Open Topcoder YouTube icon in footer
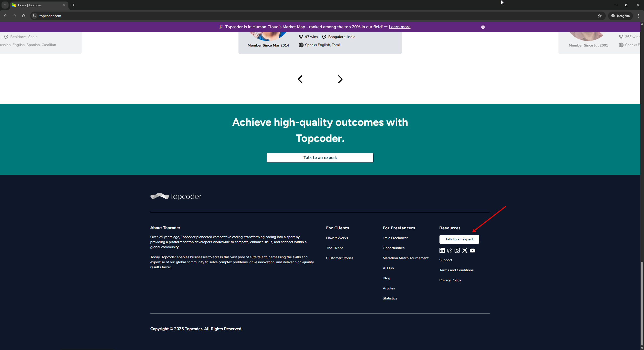This screenshot has height=350, width=644. (x=472, y=250)
